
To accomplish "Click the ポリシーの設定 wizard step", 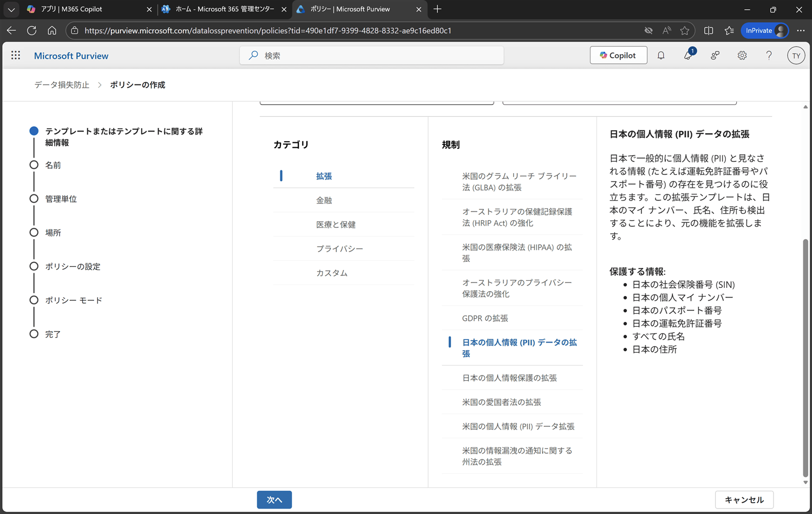I will click(x=73, y=267).
